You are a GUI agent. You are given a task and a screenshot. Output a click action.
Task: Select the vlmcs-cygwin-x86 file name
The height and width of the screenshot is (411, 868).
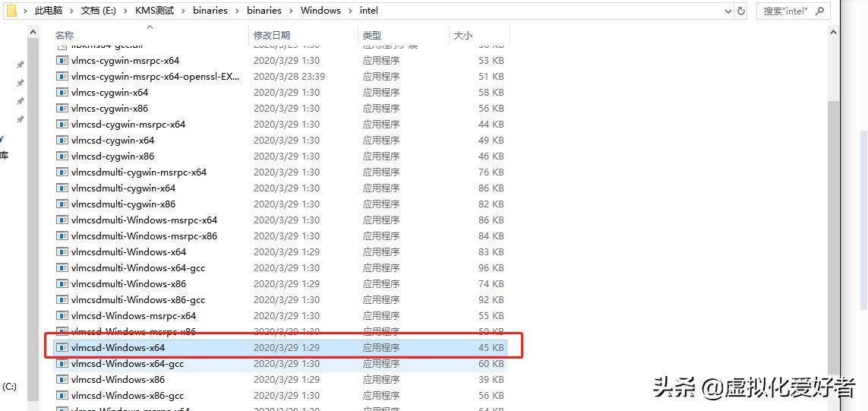click(109, 109)
